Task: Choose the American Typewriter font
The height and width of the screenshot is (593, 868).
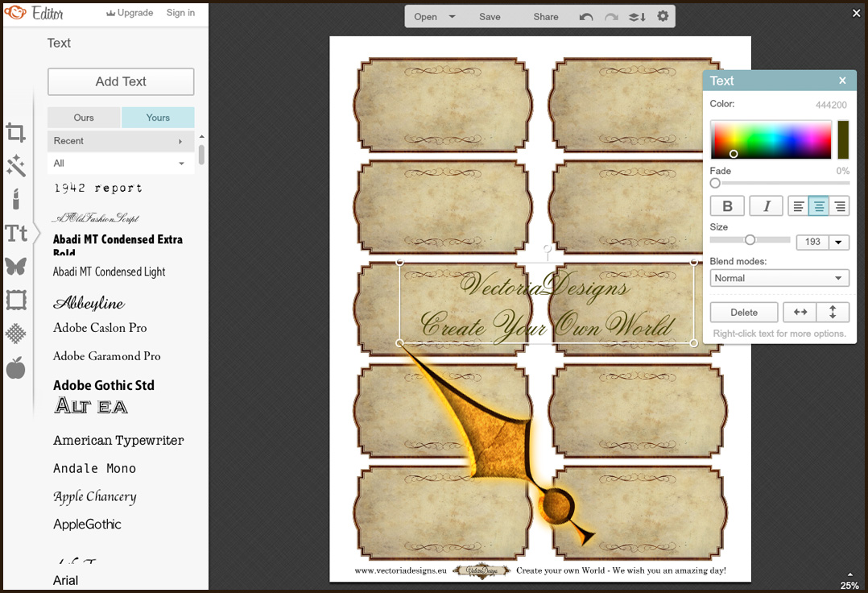Action: pyautogui.click(x=118, y=440)
